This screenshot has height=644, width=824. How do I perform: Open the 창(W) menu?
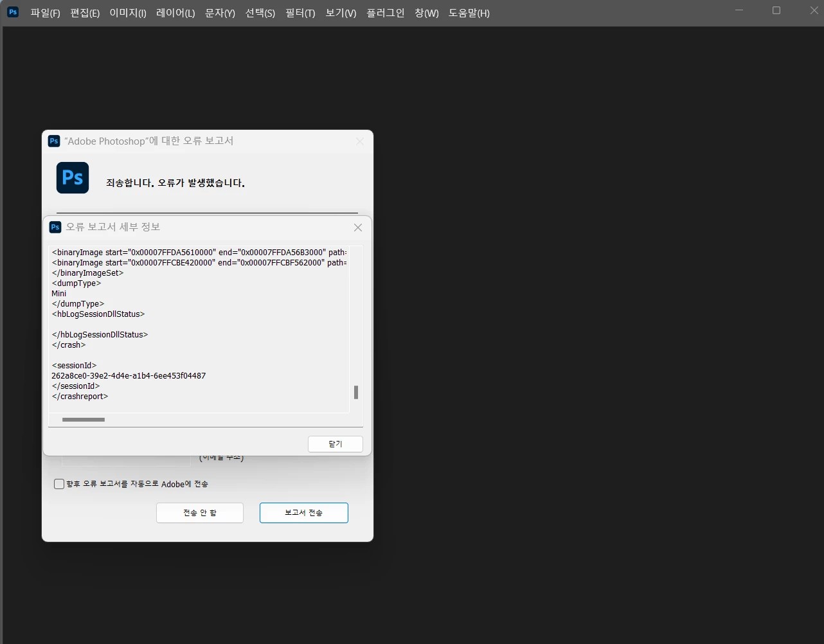pyautogui.click(x=427, y=13)
